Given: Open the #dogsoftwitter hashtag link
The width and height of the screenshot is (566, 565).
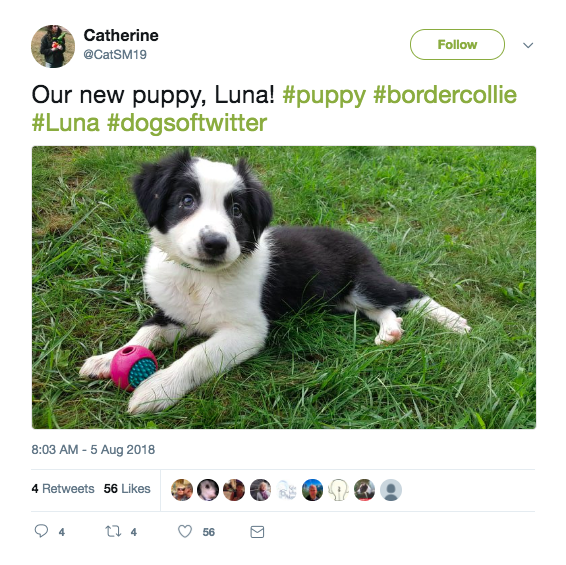Looking at the screenshot, I should [x=187, y=123].
